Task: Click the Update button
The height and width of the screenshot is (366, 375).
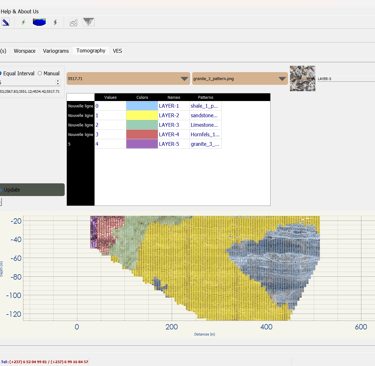Action: point(32,190)
